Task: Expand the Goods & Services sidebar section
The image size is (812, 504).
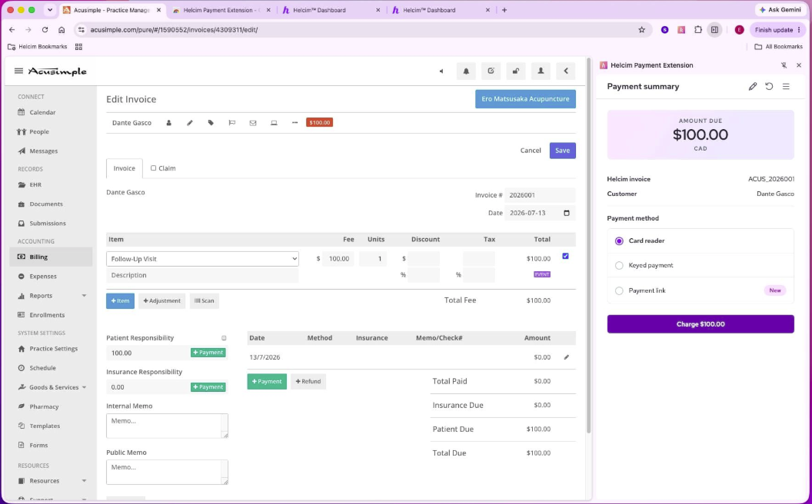Action: (84, 387)
